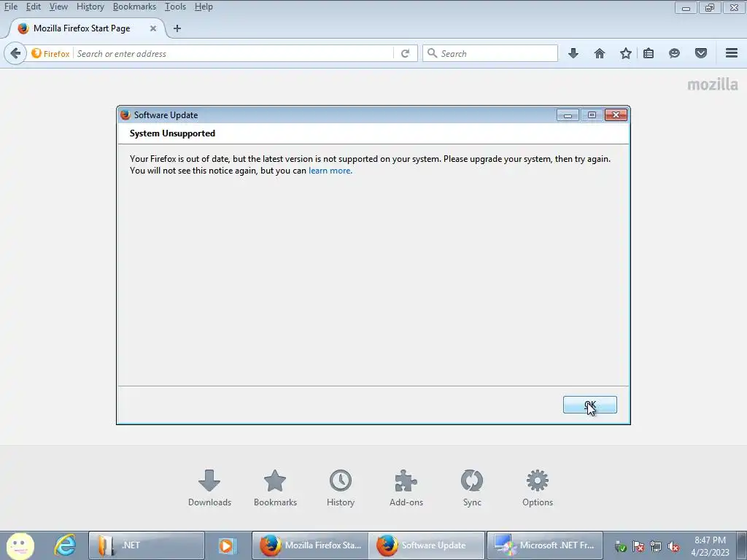747x560 pixels.
Task: Switch to Software Update taskbar button
Action: (427, 545)
